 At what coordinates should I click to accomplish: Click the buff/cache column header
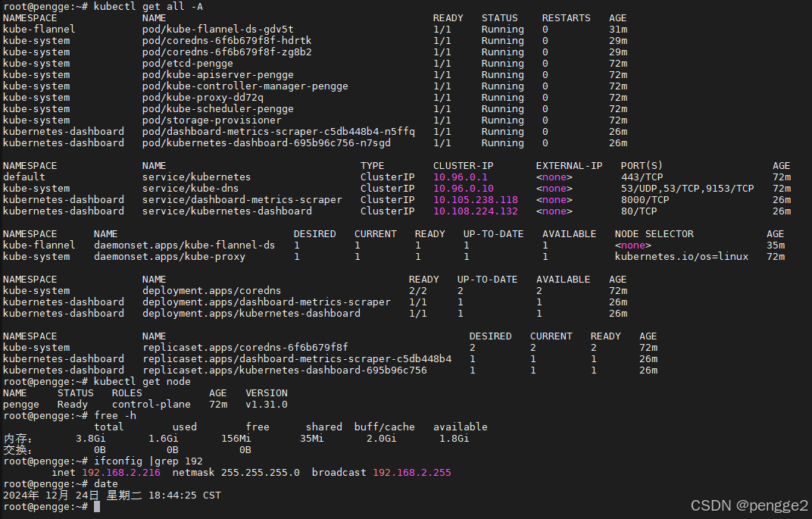click(x=384, y=428)
